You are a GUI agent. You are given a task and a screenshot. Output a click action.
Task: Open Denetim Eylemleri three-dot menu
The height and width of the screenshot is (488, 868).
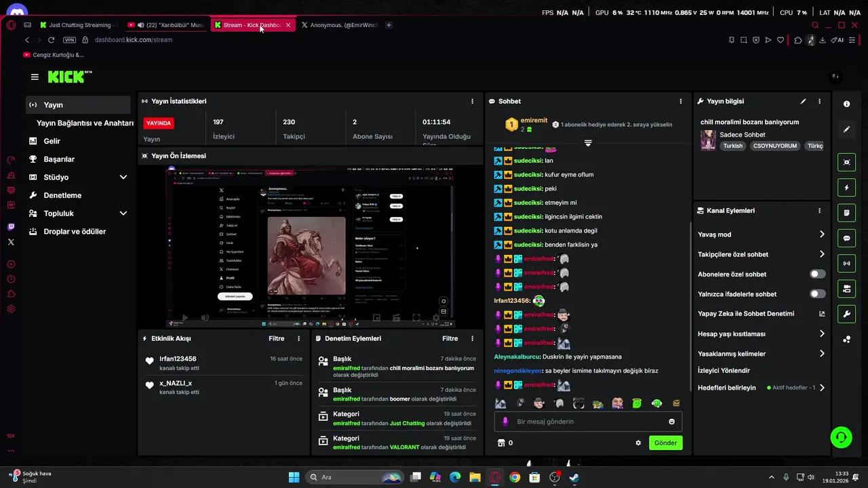coord(473,338)
